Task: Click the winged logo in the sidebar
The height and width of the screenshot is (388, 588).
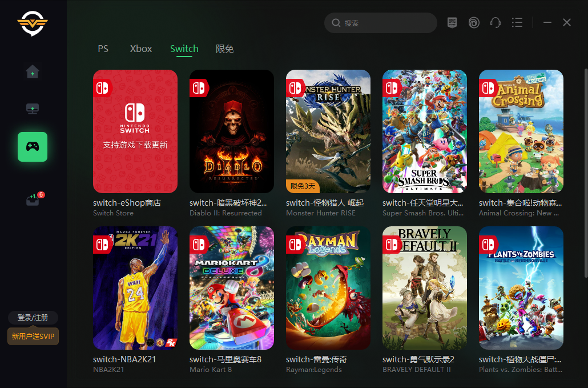Action: click(x=33, y=23)
